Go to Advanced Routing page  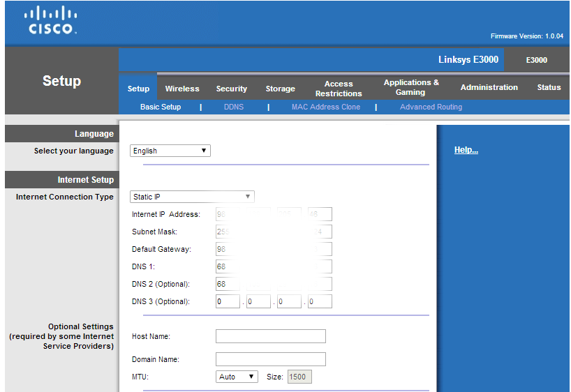pos(431,107)
